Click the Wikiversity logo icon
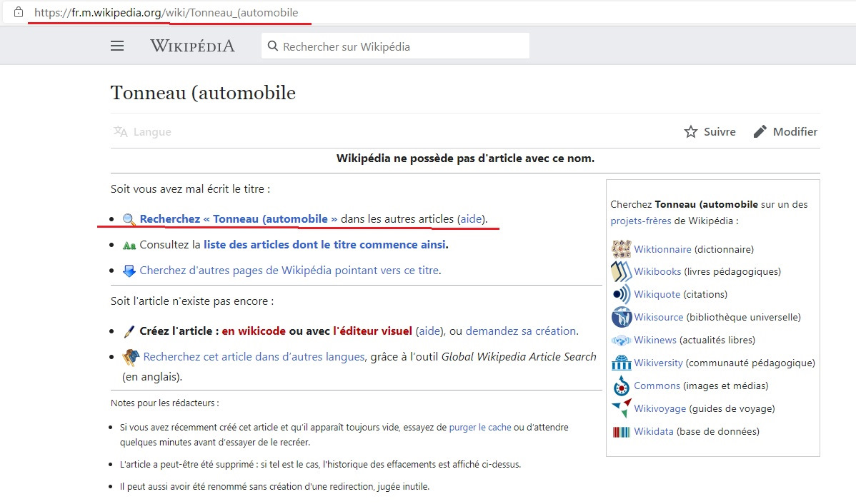The image size is (856, 504). pos(621,363)
